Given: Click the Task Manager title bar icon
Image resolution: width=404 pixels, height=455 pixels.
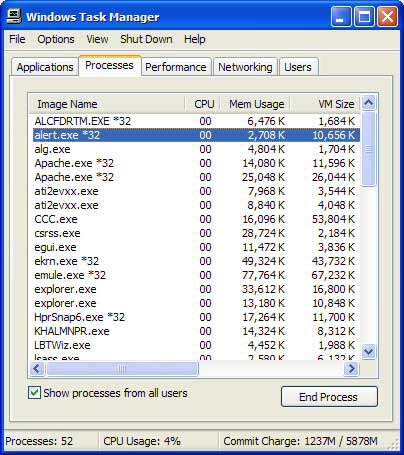Looking at the screenshot, I should (x=14, y=17).
